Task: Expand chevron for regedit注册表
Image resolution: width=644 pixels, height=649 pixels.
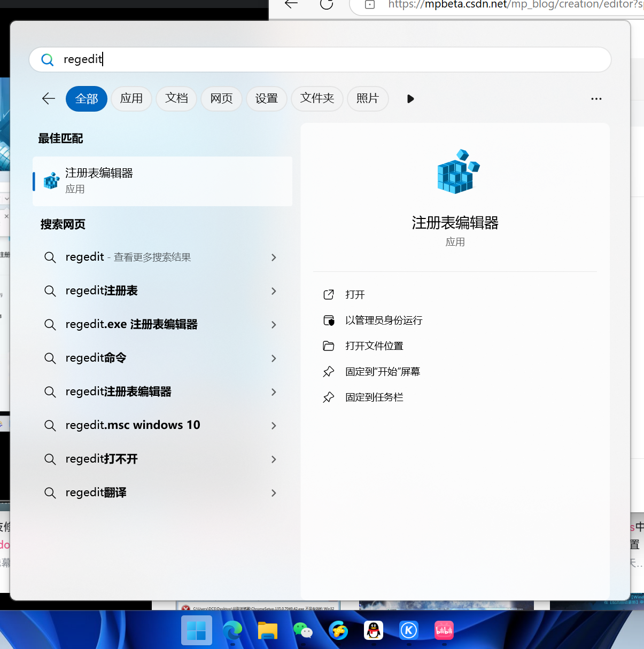Action: pos(274,291)
